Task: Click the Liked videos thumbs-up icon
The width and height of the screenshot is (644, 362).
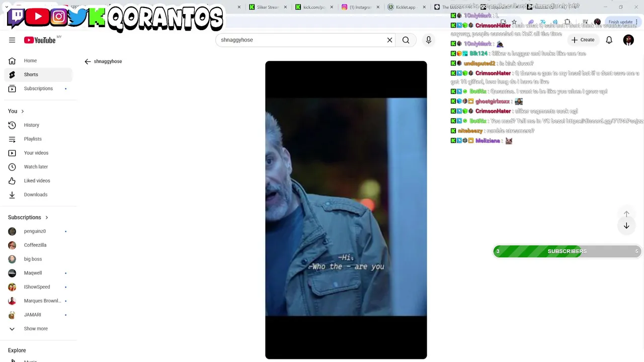Action: point(12,180)
